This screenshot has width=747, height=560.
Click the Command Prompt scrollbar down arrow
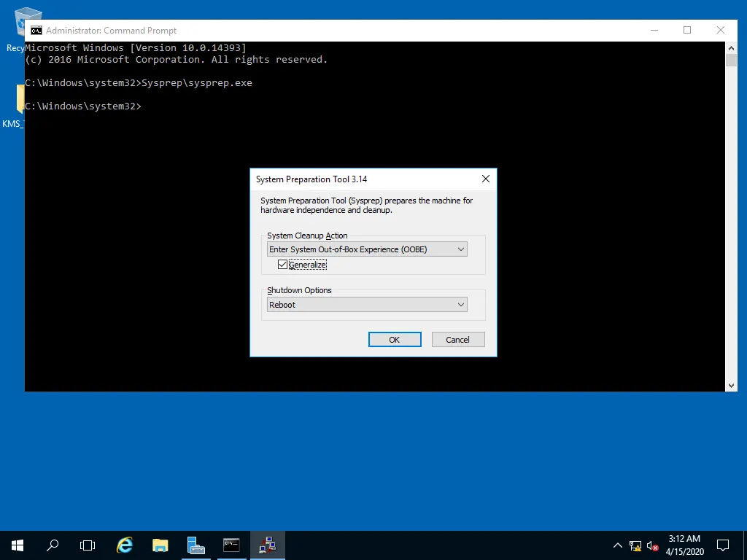(731, 386)
